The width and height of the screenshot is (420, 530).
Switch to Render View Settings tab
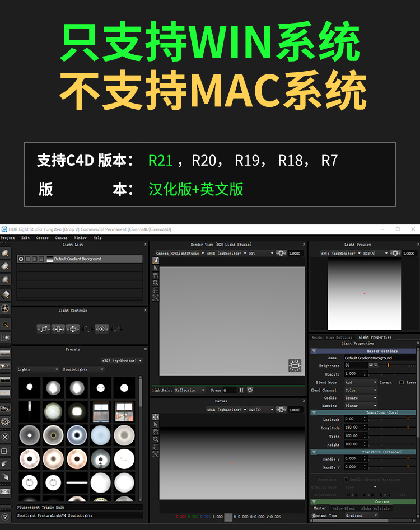pos(332,337)
